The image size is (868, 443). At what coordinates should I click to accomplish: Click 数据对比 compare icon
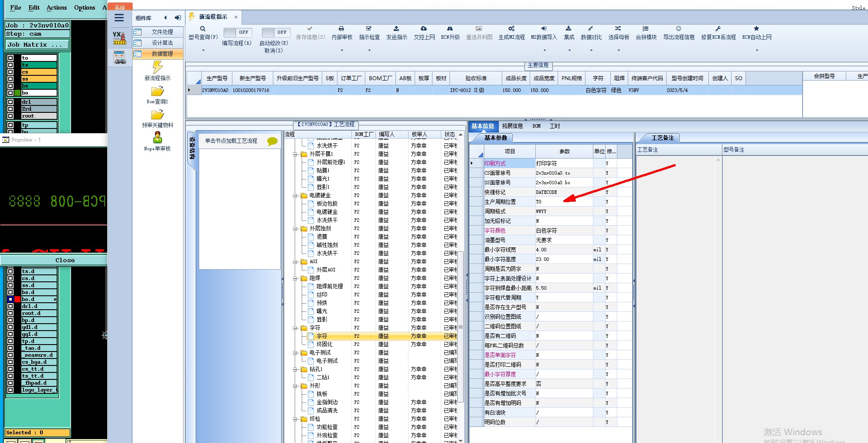point(591,29)
